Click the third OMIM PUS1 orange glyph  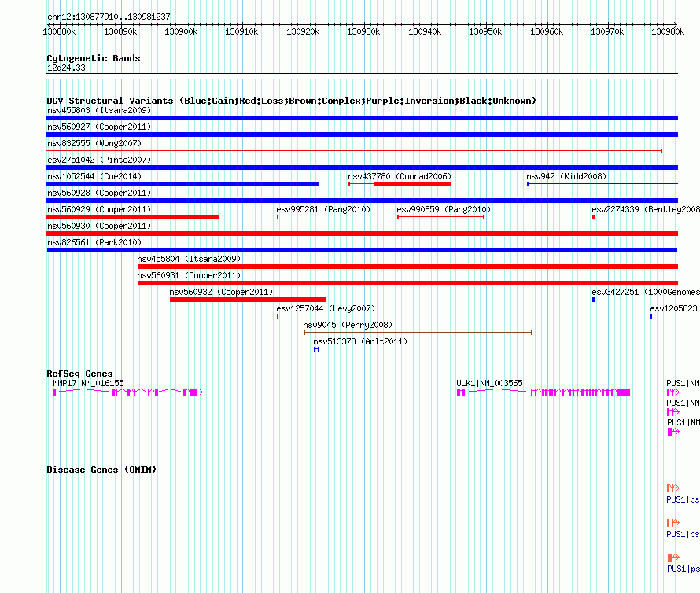tap(673, 558)
